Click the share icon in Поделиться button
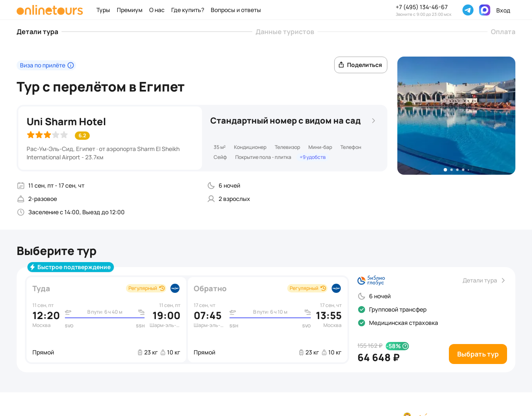The width and height of the screenshot is (532, 416). click(341, 65)
